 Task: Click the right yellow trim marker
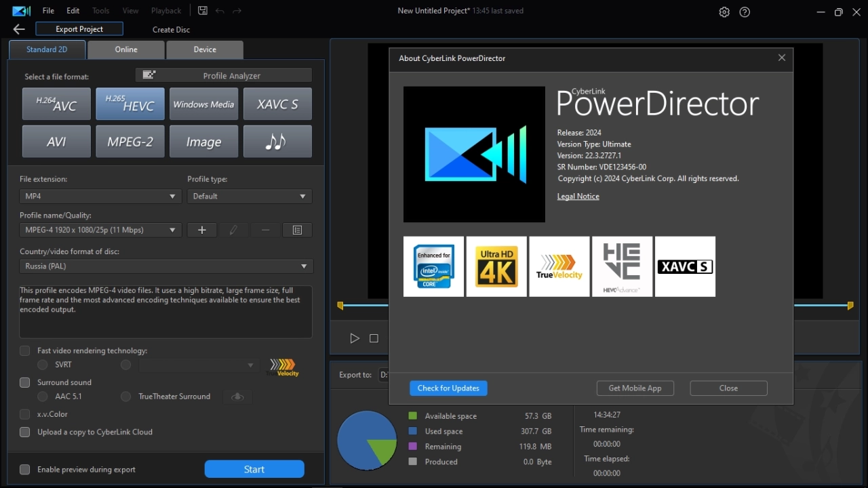point(850,306)
